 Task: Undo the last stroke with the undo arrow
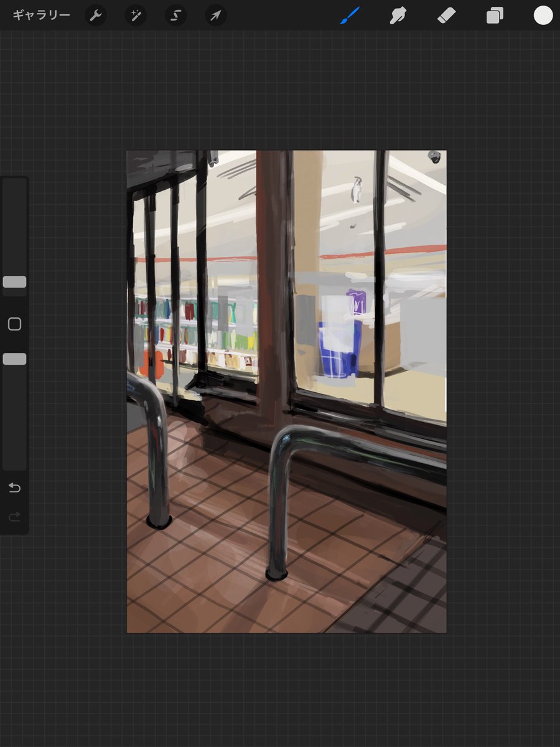(14, 488)
